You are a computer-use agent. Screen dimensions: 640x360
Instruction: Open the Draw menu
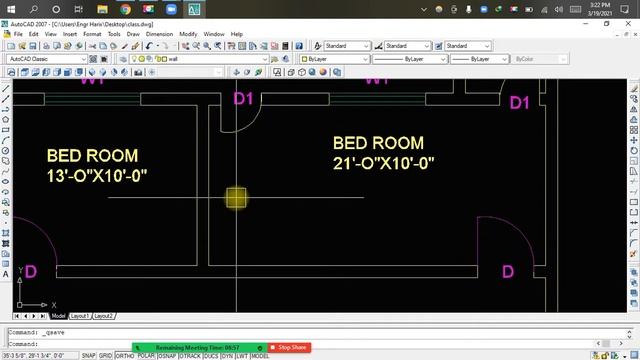(x=133, y=34)
